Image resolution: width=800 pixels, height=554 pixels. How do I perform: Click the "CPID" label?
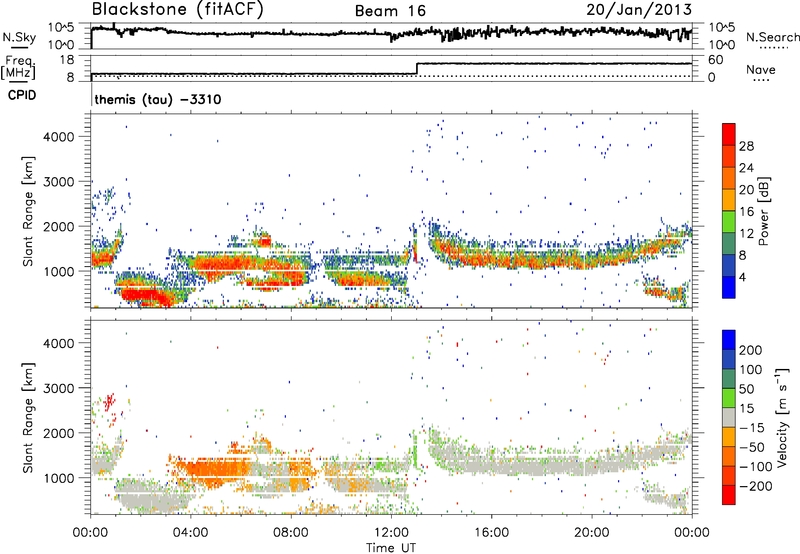[22, 95]
